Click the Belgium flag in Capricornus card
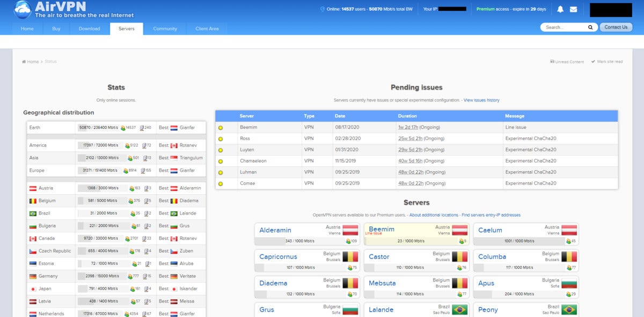The image size is (644, 317). [x=350, y=256]
